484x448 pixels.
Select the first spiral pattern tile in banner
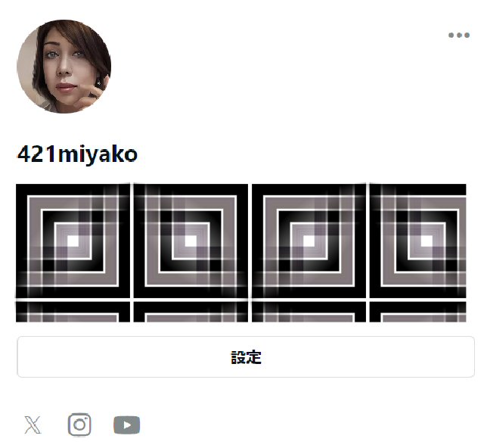coord(73,241)
